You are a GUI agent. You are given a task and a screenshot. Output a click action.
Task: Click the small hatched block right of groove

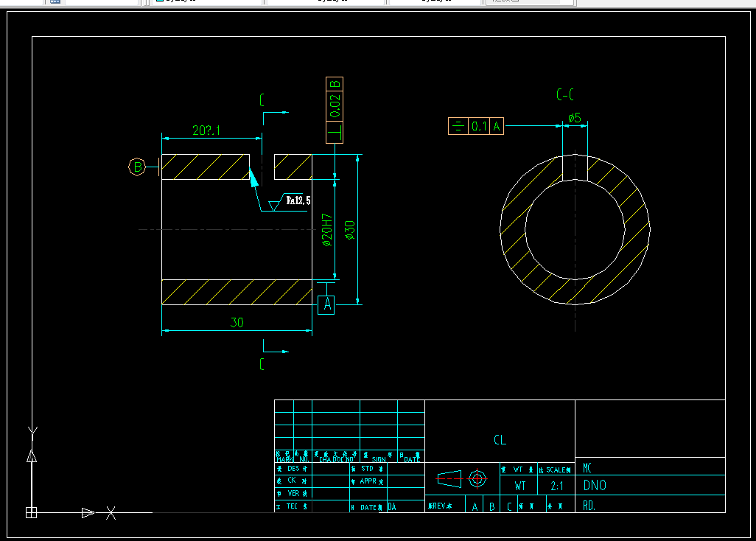(x=293, y=167)
